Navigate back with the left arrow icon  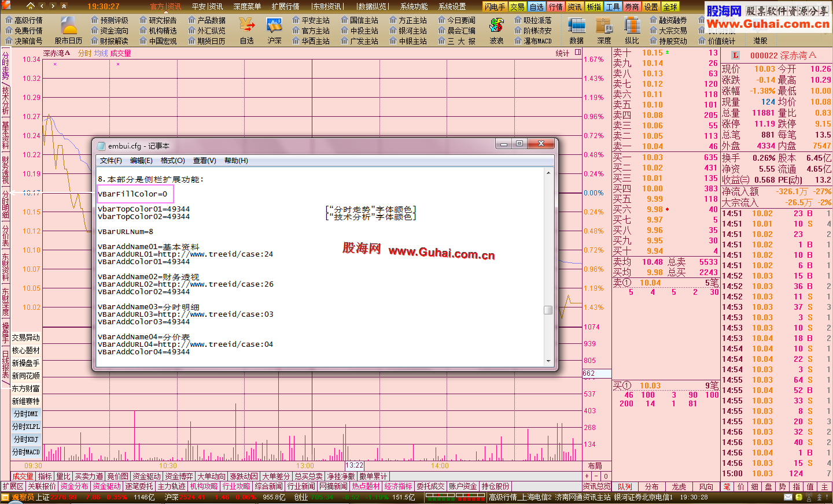(42, 6)
